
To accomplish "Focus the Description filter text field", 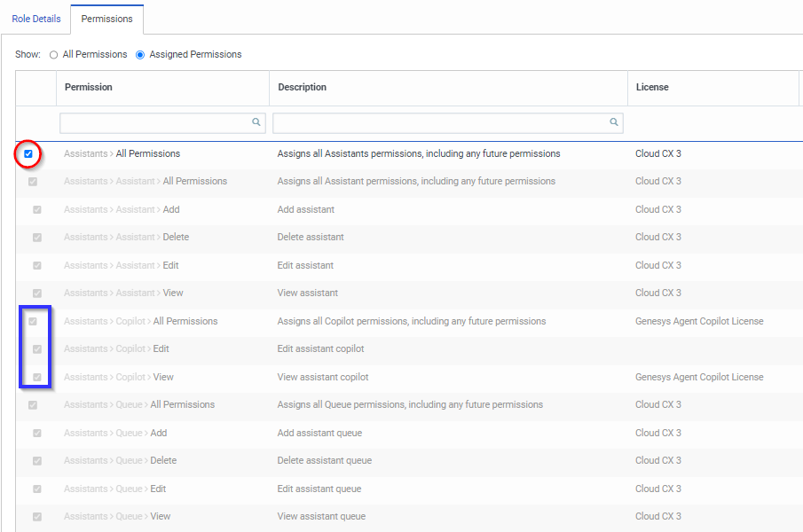I will [x=439, y=123].
